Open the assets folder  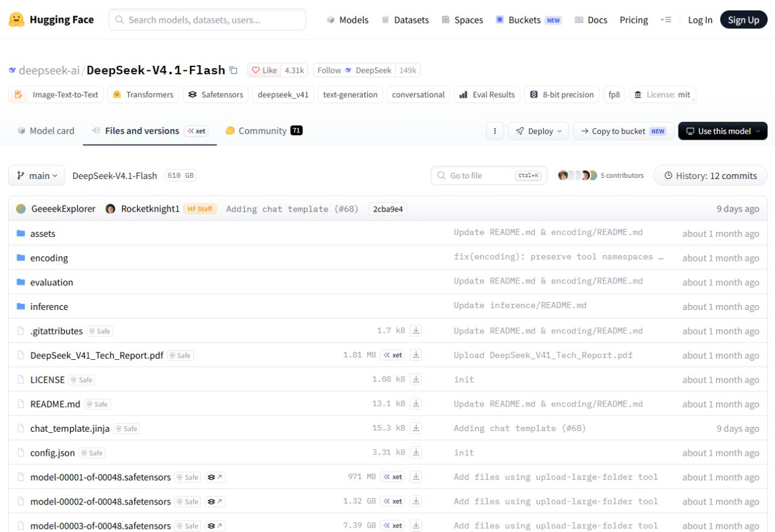pos(42,234)
